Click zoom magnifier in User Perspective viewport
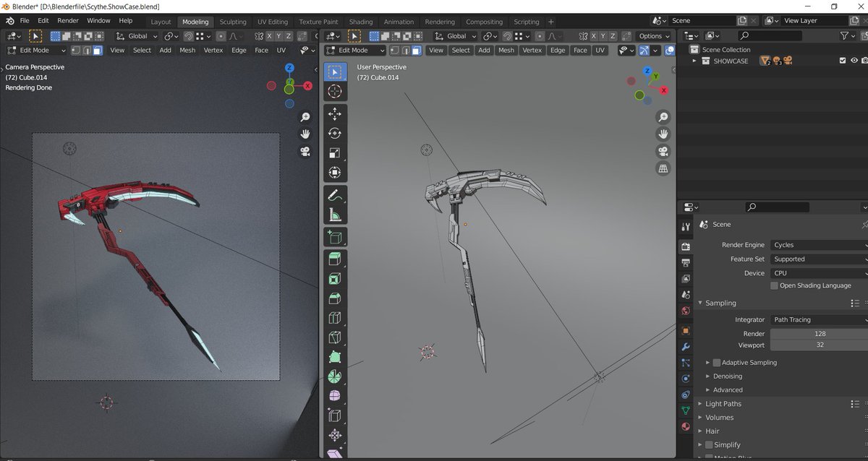 (663, 117)
